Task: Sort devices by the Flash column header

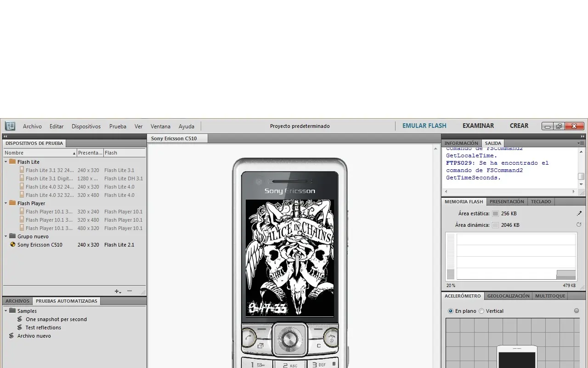Action: pyautogui.click(x=124, y=153)
